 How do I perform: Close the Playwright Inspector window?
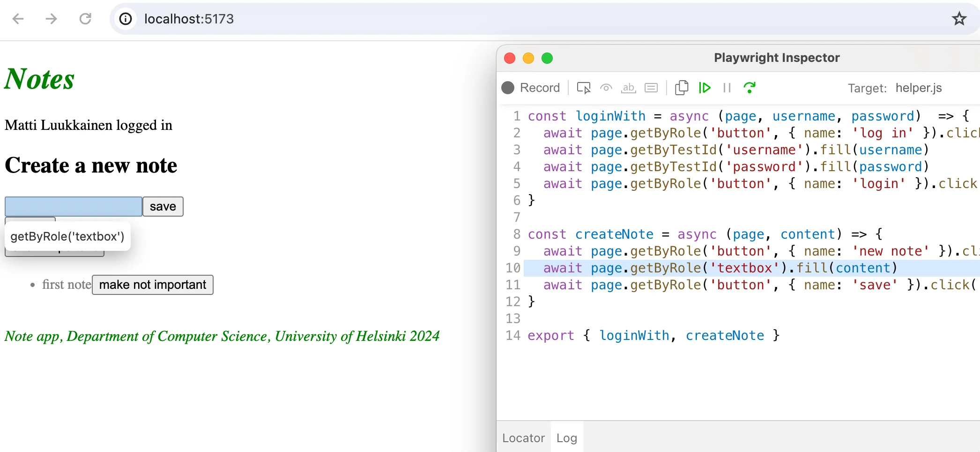click(510, 58)
